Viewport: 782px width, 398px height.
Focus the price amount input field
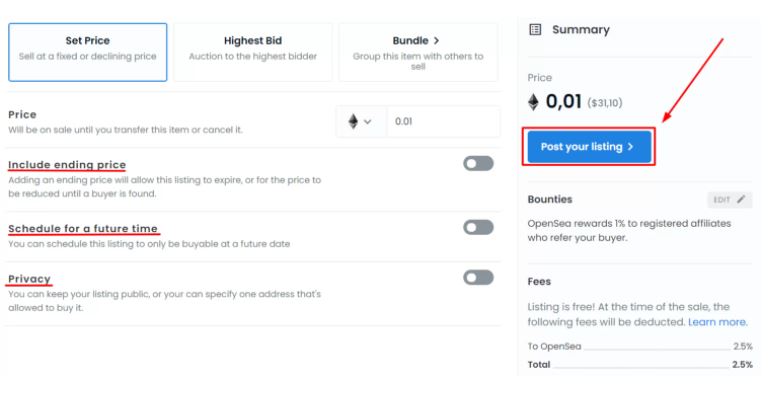tap(443, 121)
